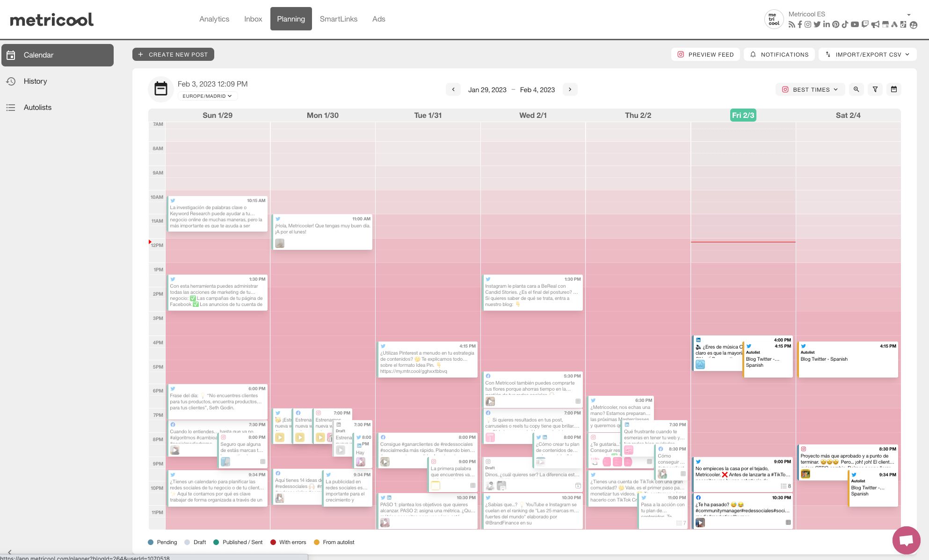The image size is (929, 560).
Task: Expand the IMPORT/EXPORT CSV dropdown
Action: coord(867,54)
